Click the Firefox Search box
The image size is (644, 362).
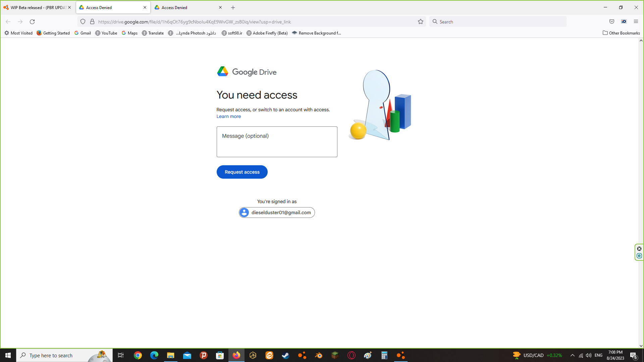point(498,21)
